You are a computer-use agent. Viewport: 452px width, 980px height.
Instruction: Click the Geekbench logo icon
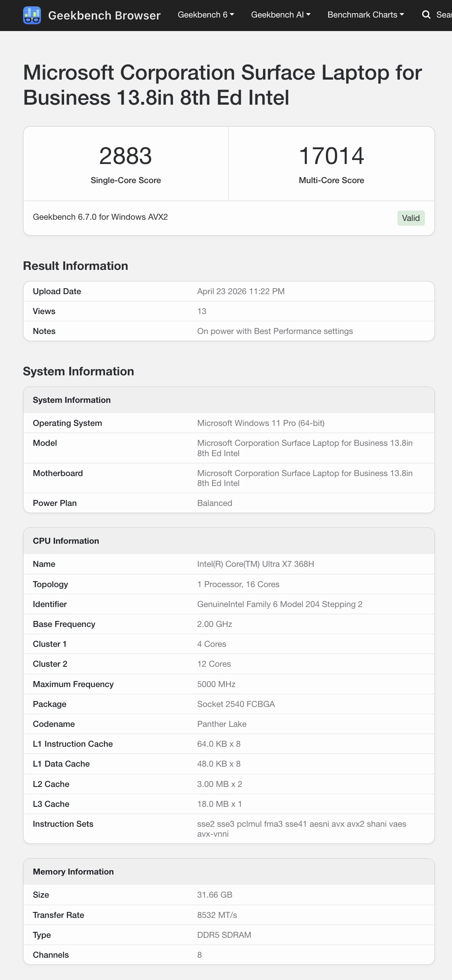click(x=32, y=15)
